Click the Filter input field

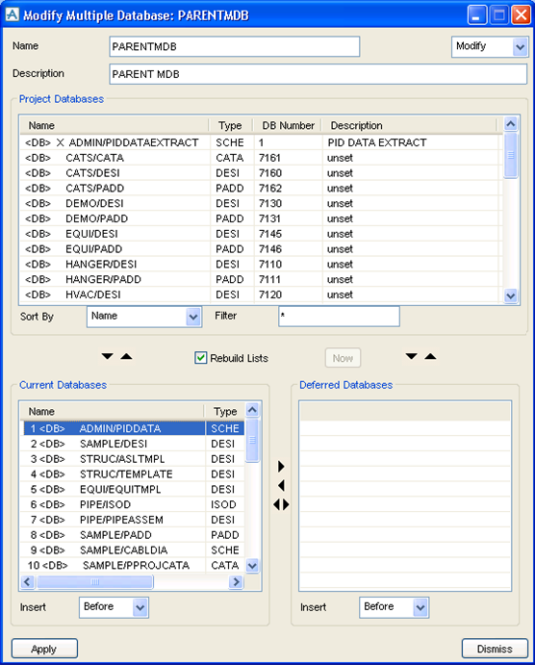click(x=339, y=316)
